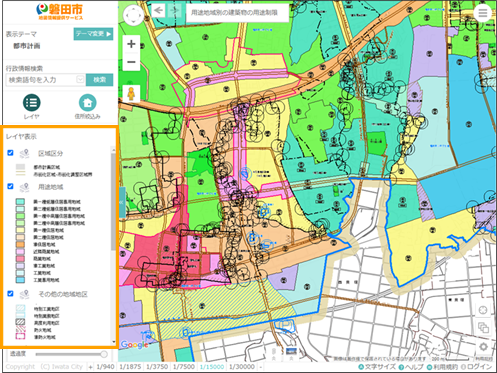Viewport: 497px width, 373px height.
Task: Click the 住所絞込み house icon
Action: [88, 103]
